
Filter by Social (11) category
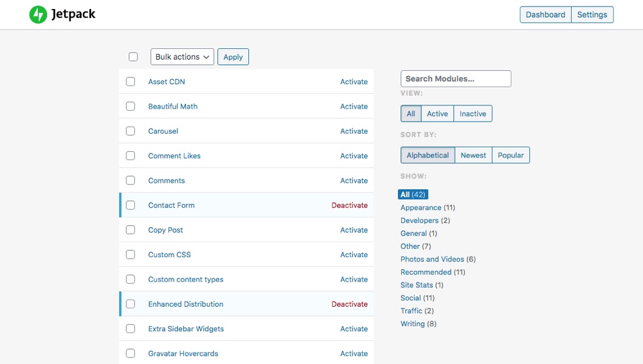coord(417,298)
